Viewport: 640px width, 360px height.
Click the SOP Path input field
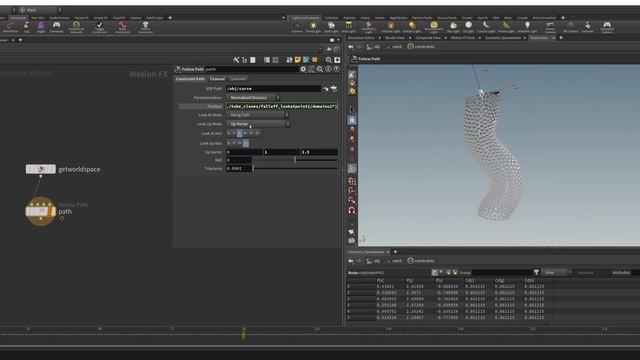coord(273,89)
